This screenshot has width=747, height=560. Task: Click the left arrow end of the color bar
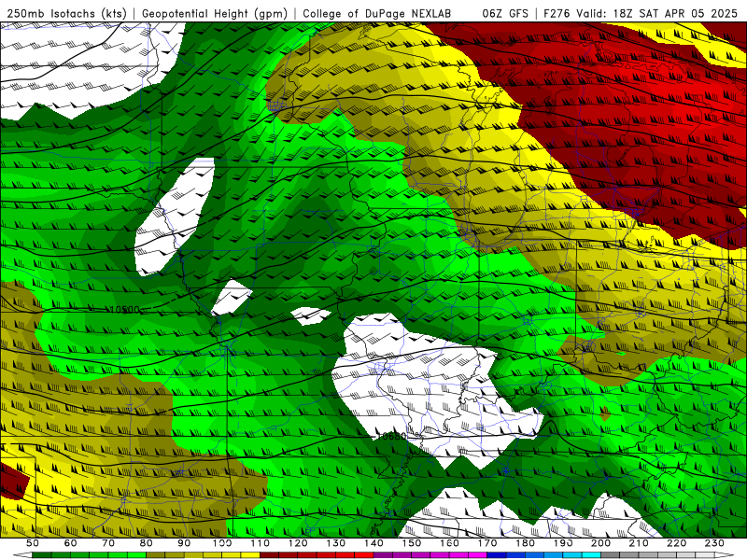coord(22,555)
